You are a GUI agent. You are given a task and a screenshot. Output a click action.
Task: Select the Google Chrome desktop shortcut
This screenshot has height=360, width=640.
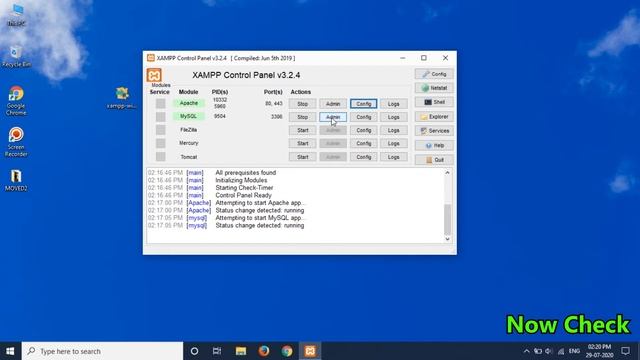16,101
